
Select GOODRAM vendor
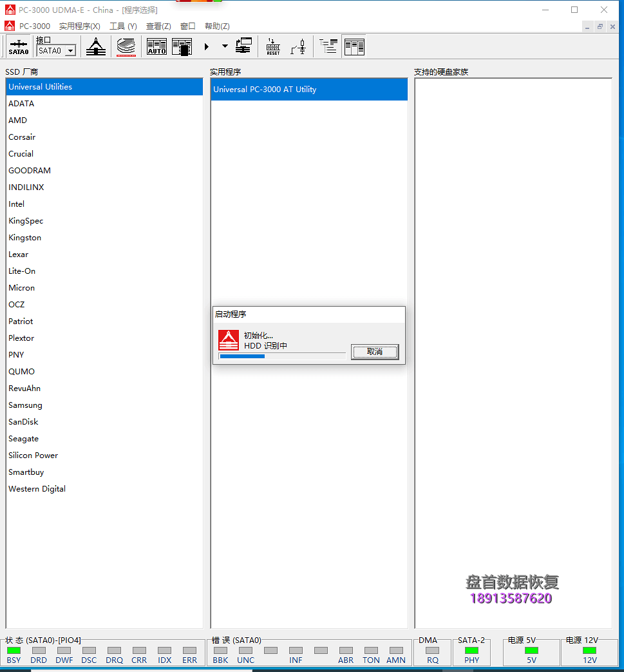tap(104, 170)
